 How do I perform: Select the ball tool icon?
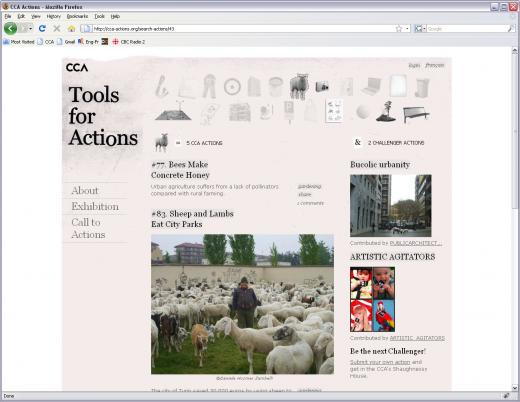[x=363, y=112]
